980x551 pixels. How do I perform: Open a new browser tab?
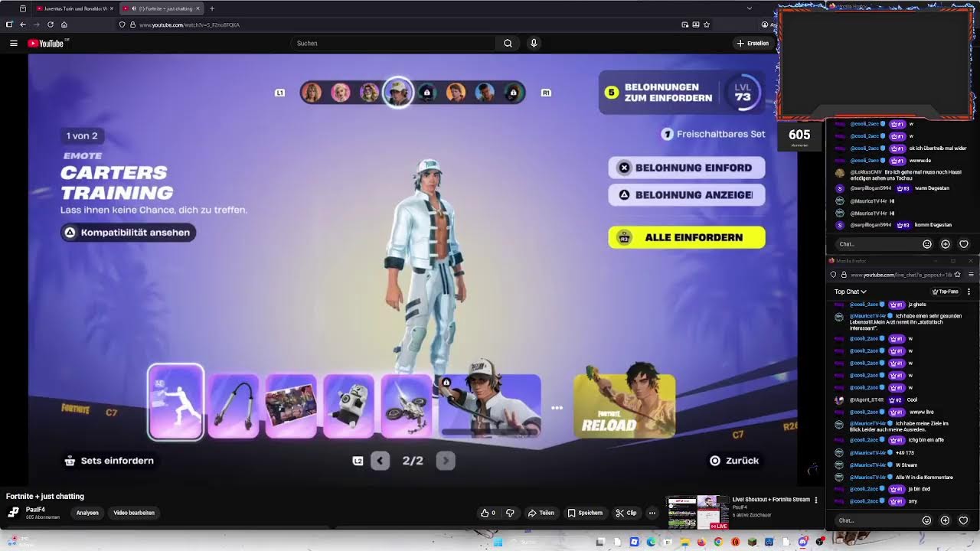(212, 8)
